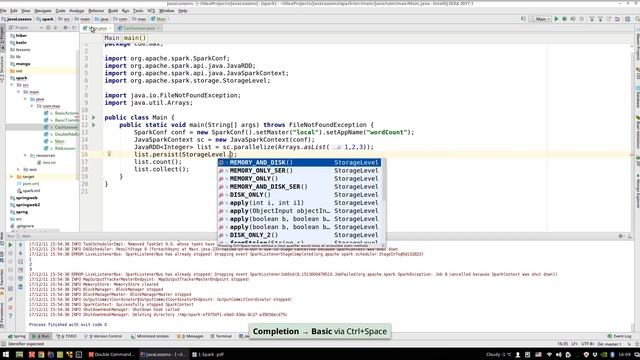Click the up arrow in Run console gutter

(x=20, y=244)
